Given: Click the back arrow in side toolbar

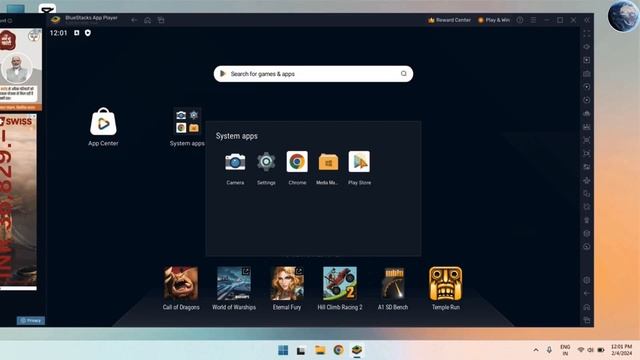Looking at the screenshot, I should point(587,293).
